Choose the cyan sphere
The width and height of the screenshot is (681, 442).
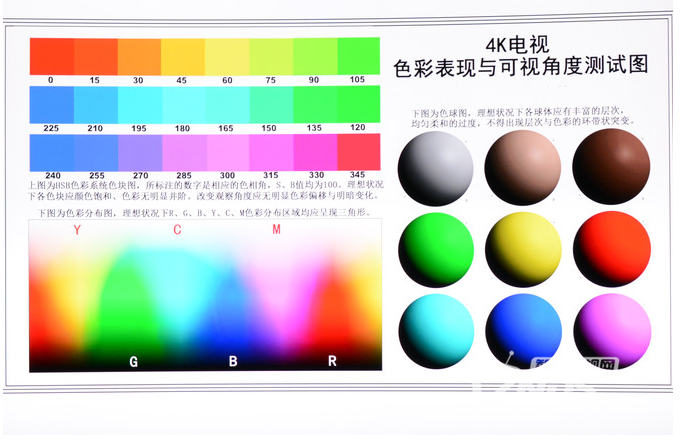[434, 330]
